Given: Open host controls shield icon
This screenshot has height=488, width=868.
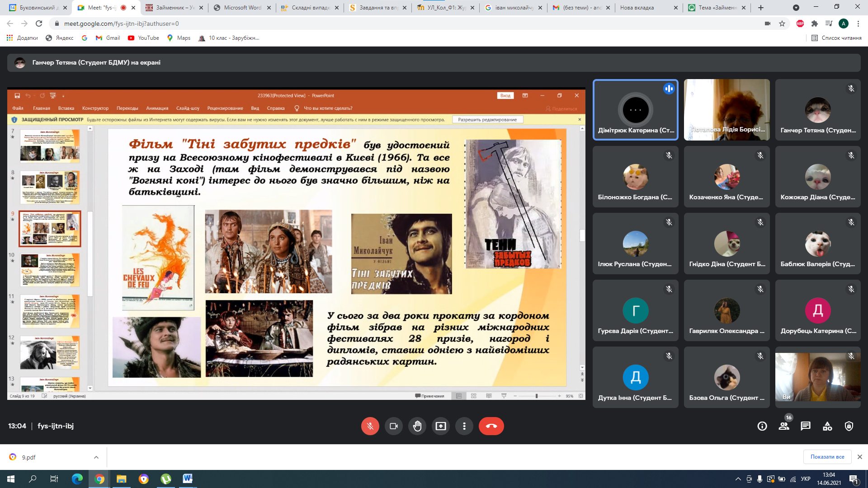Looking at the screenshot, I should 849,426.
